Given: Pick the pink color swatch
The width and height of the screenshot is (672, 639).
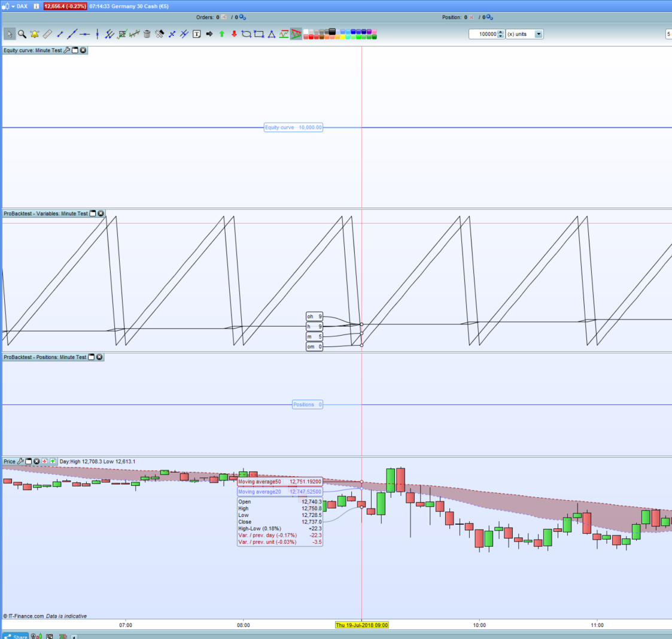Looking at the screenshot, I should point(374,31).
